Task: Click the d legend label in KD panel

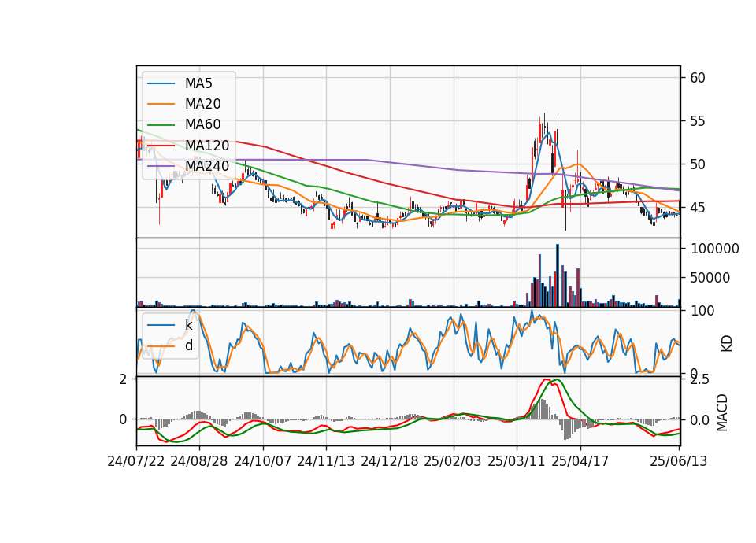Action: point(189,345)
